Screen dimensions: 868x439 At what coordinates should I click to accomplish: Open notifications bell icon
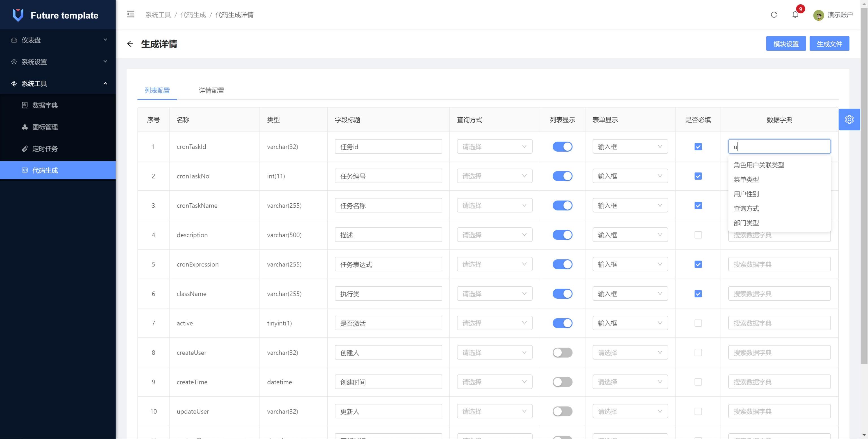tap(795, 15)
